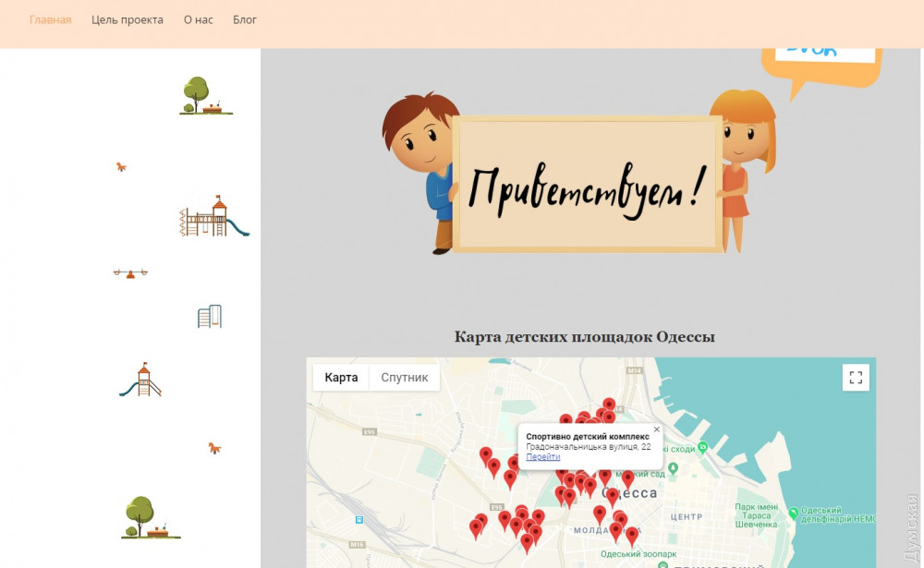This screenshot has width=924, height=568.
Task: Click the Одеський дельфінарій НЕМО map marker
Action: pos(796,514)
